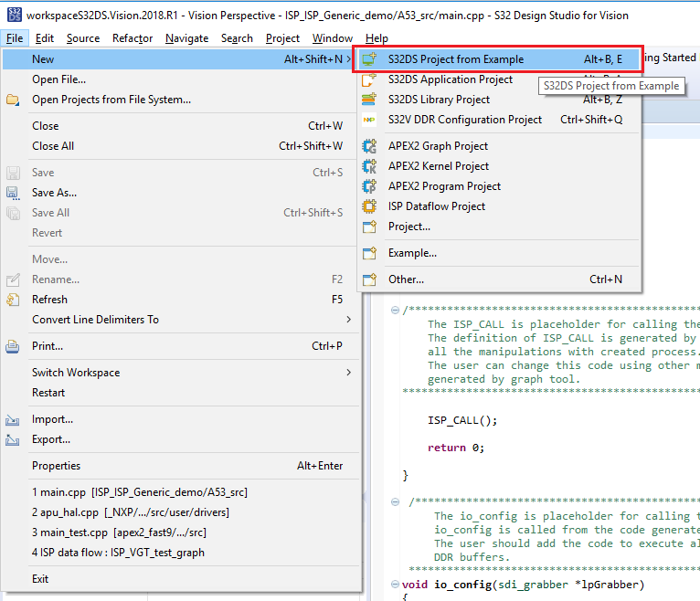Click Close All in File menu

point(181,146)
